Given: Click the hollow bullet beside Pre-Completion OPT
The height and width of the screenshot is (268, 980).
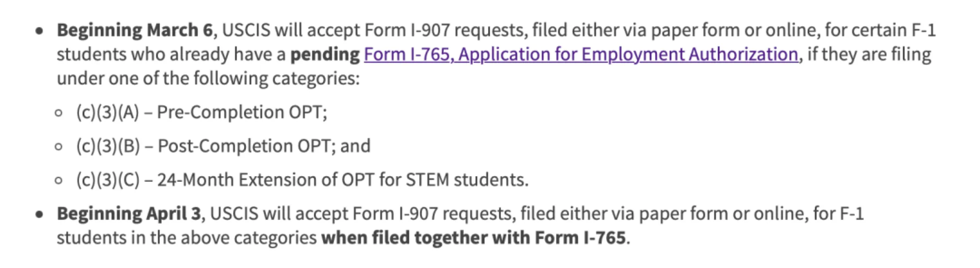Looking at the screenshot, I should (58, 113).
